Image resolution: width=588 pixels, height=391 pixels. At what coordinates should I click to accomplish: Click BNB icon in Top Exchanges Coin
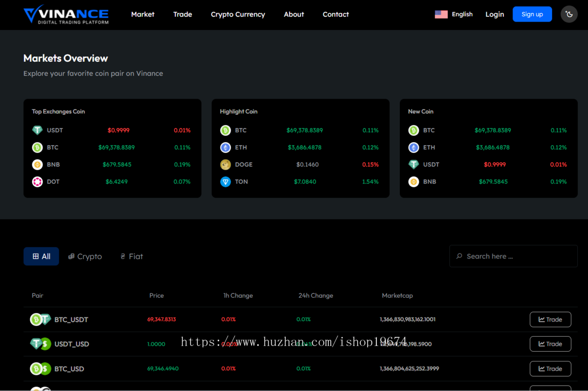(x=37, y=164)
